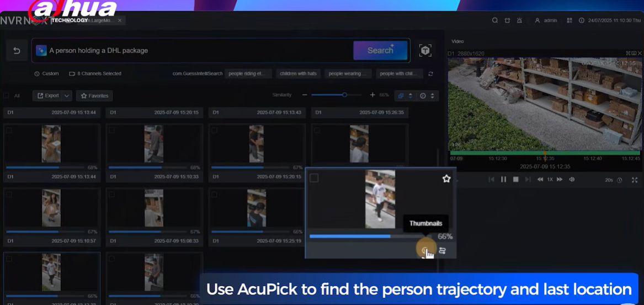Click the search text input field
The width and height of the screenshot is (644, 305).
coord(199,51)
